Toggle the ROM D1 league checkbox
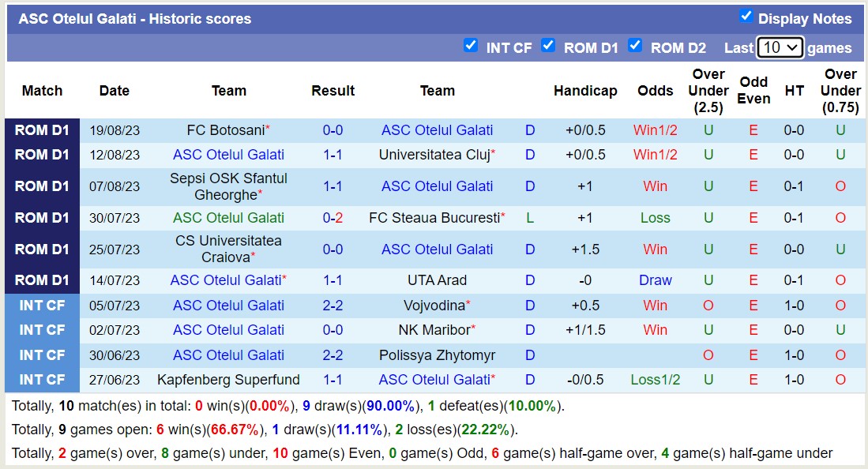Image resolution: width=868 pixels, height=469 pixels. (548, 46)
